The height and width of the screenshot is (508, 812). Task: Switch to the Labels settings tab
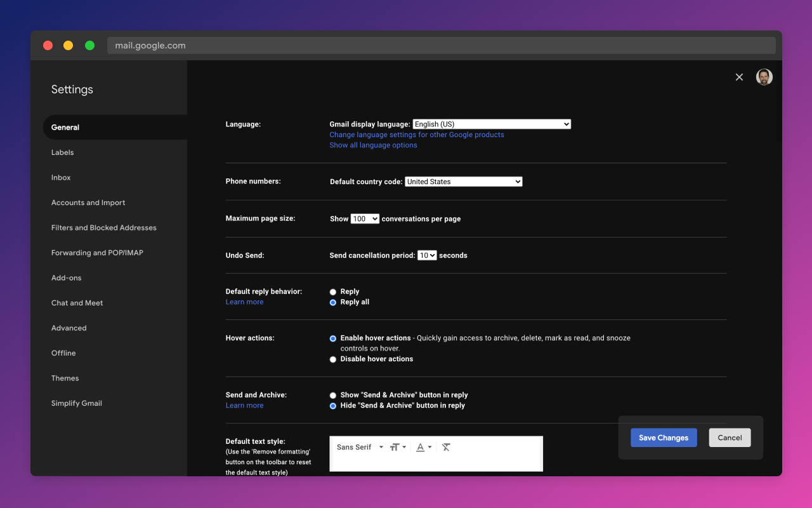coord(63,152)
